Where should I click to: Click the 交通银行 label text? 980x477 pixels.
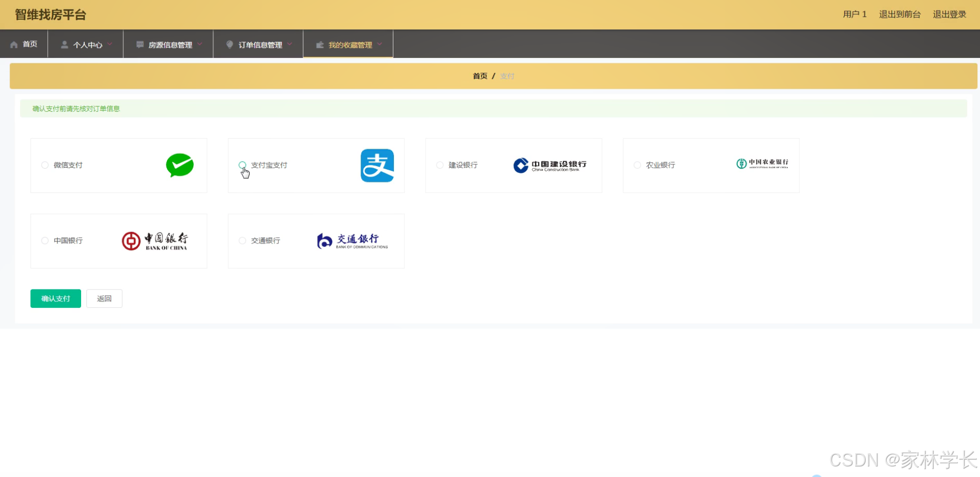point(265,240)
